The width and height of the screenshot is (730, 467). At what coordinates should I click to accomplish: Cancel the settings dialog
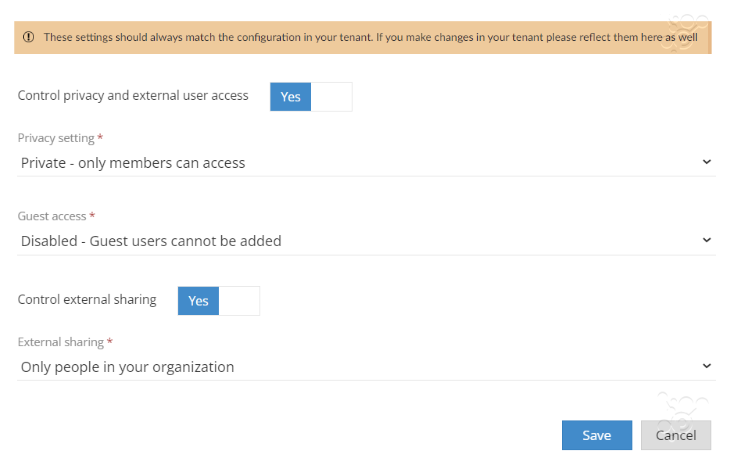676,435
